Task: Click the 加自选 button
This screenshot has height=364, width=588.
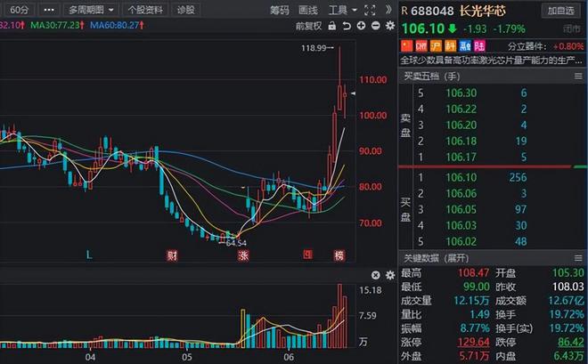Action: click(561, 11)
